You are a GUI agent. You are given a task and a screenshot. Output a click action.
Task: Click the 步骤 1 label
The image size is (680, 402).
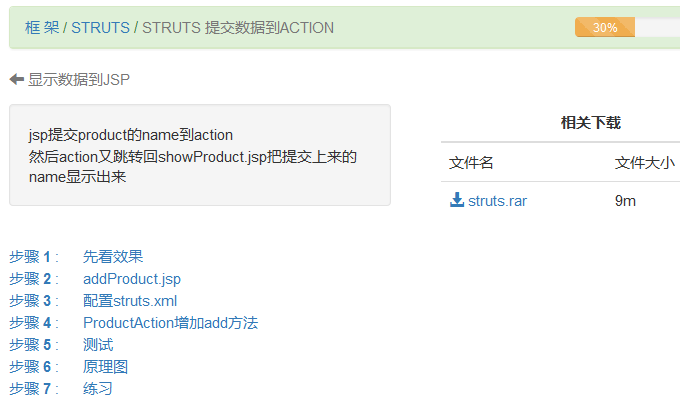[30, 257]
